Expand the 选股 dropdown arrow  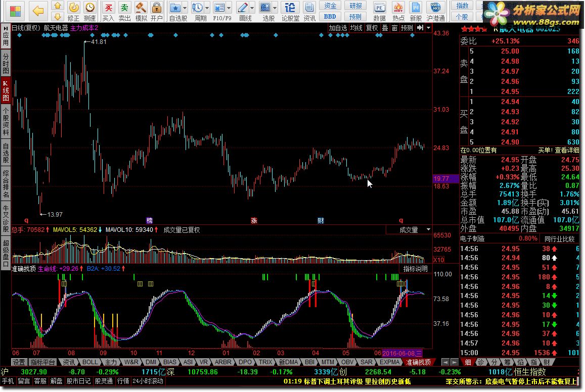(x=275, y=8)
